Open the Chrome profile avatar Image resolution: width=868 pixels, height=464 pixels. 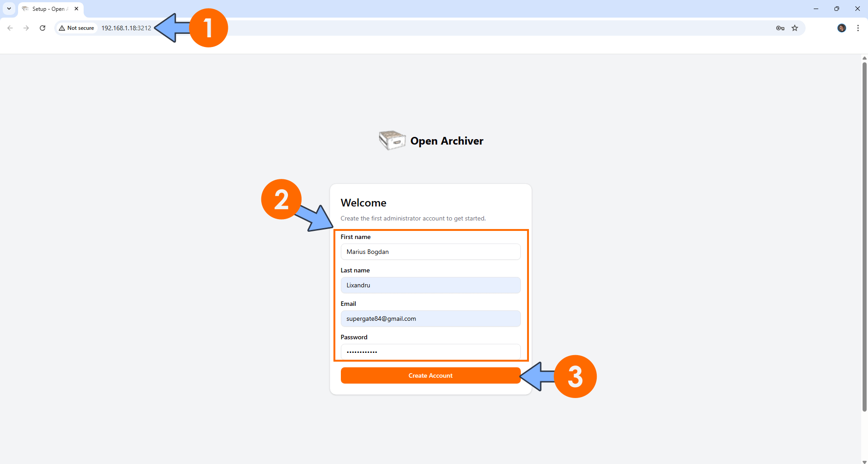[x=841, y=28]
